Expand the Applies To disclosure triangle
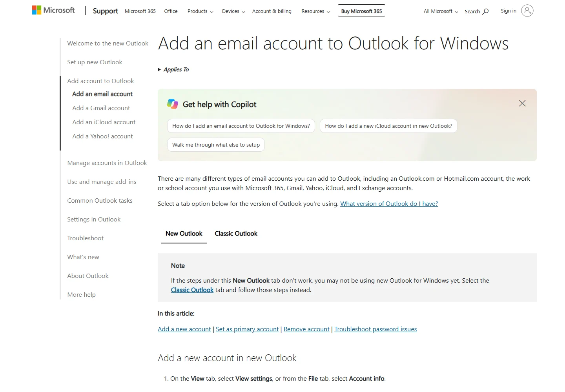This screenshot has height=392, width=565. (x=159, y=69)
